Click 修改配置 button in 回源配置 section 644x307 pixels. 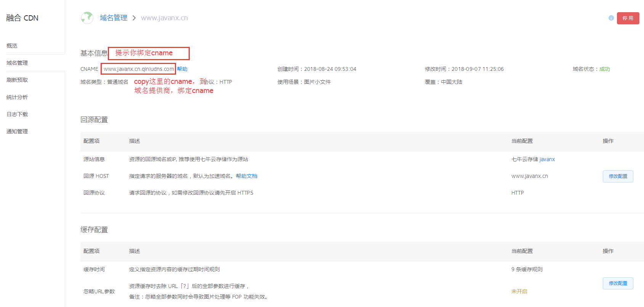point(618,176)
